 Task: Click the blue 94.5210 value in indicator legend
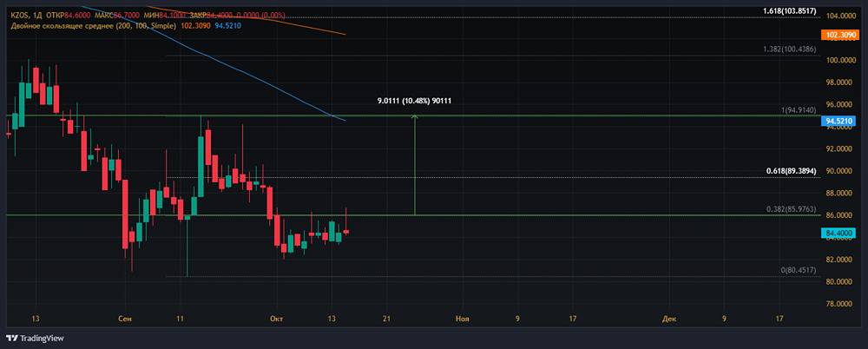[x=227, y=25]
